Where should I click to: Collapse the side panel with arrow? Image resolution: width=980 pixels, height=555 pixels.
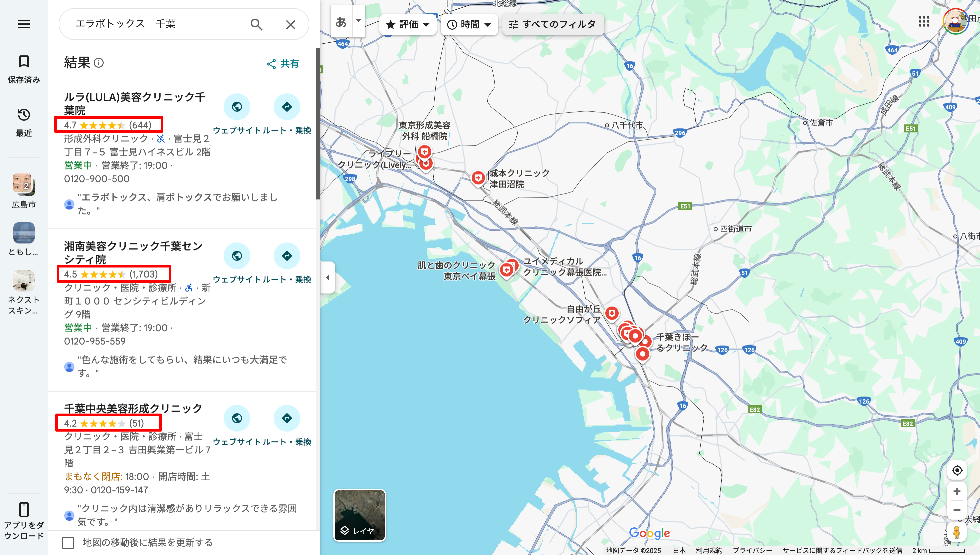tap(328, 277)
